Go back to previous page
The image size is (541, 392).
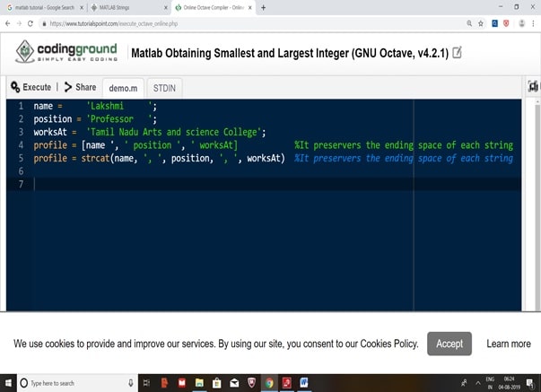7,23
